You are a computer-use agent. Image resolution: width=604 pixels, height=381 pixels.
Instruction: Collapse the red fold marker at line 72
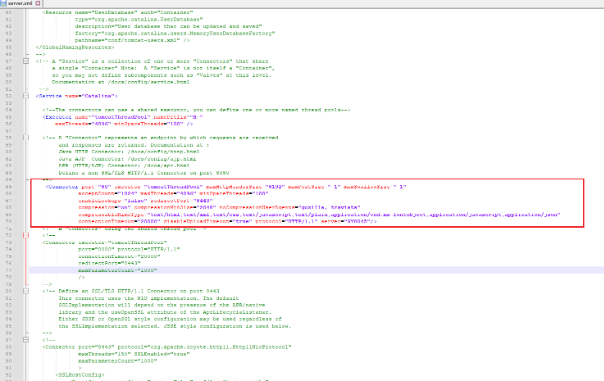26,235
